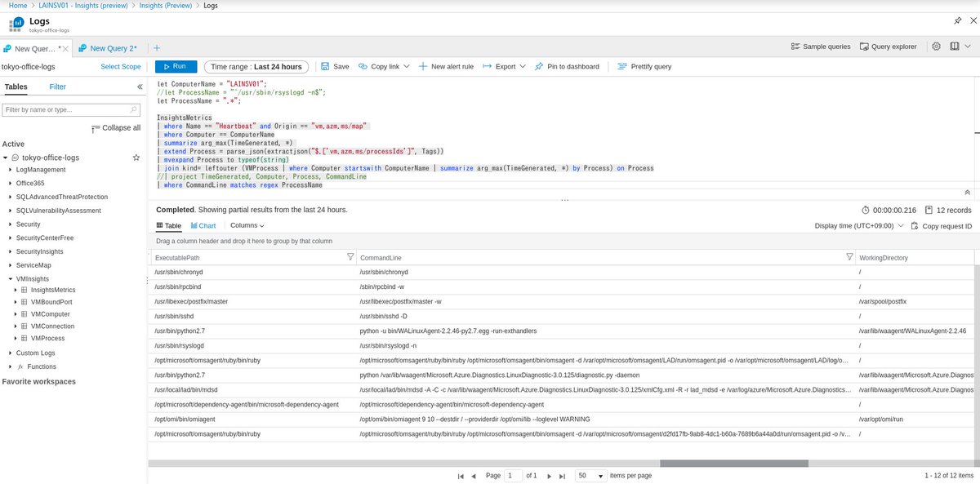Open the 50 items per page dropdown
The width and height of the screenshot is (980, 484).
590,475
